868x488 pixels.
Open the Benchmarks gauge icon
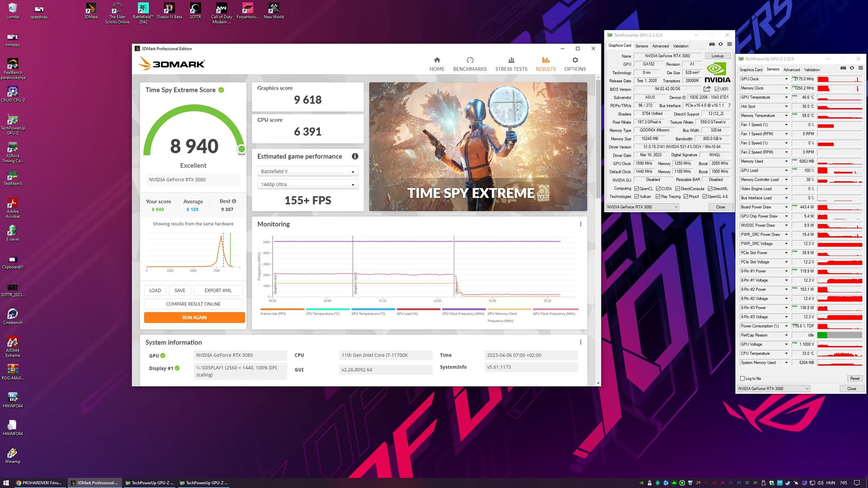point(470,60)
